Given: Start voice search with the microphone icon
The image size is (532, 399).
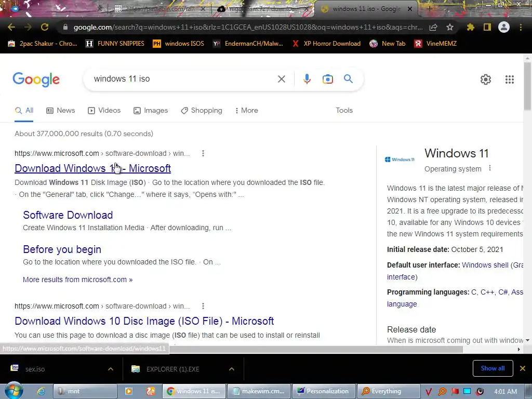Looking at the screenshot, I should coord(307,79).
